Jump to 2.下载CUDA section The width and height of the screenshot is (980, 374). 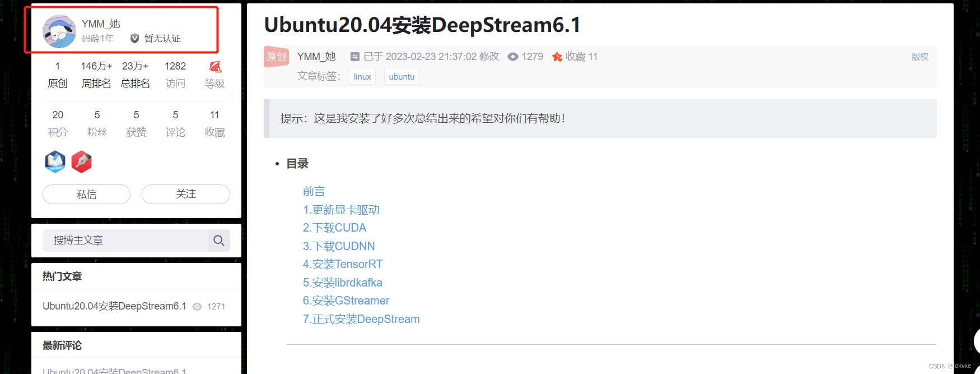click(x=334, y=228)
